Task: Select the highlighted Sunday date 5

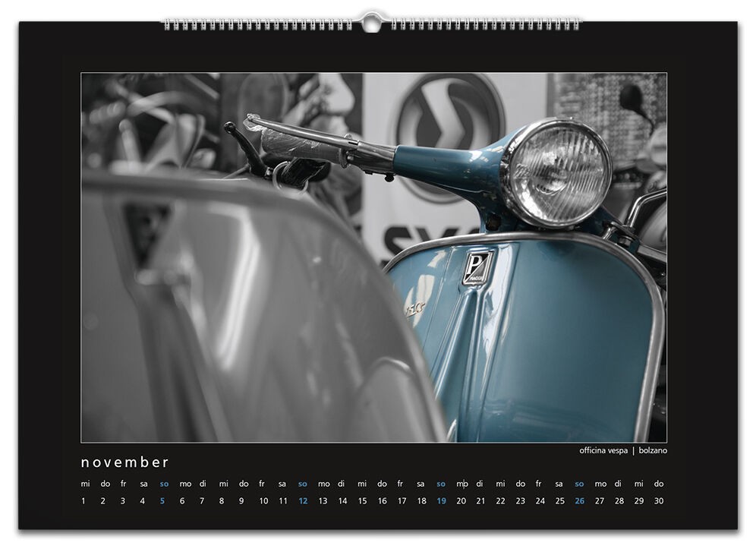Action: click(x=162, y=501)
